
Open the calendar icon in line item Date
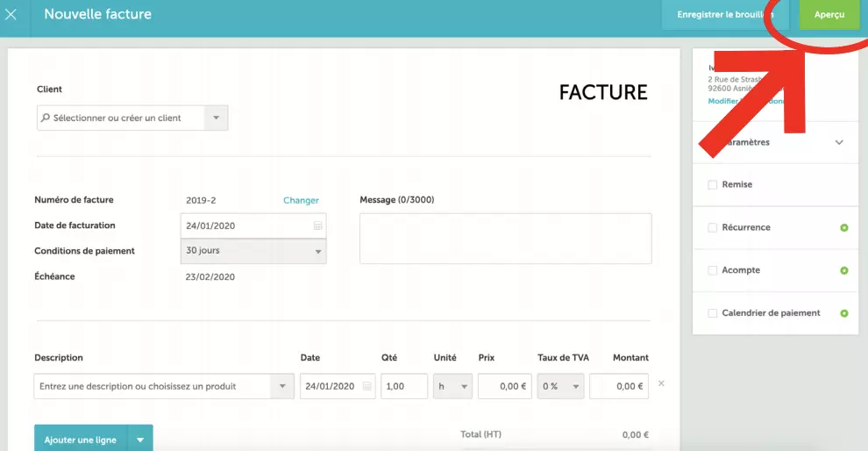click(x=366, y=387)
